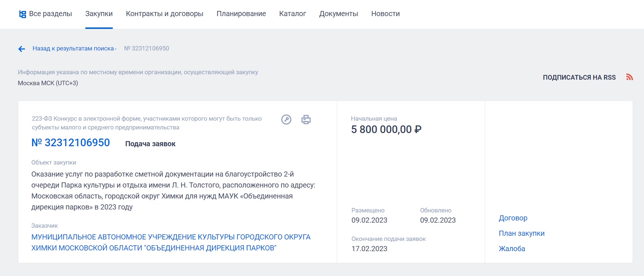This screenshot has width=644, height=276.
Task: Open the Новости menu item
Action: 386,14
